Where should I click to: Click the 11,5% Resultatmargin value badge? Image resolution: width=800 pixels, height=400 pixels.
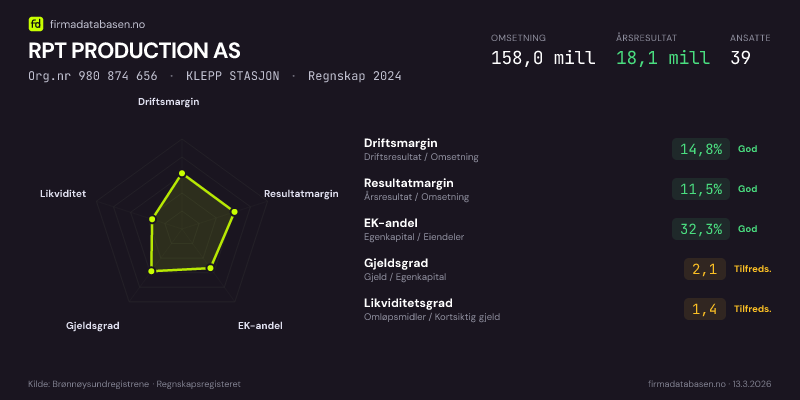(x=700, y=189)
